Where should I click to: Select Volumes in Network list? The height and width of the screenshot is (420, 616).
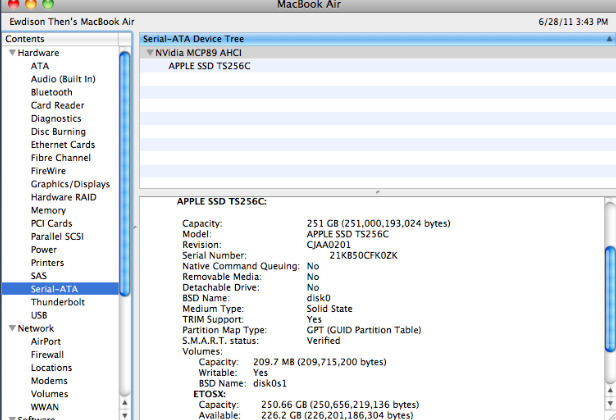50,394
